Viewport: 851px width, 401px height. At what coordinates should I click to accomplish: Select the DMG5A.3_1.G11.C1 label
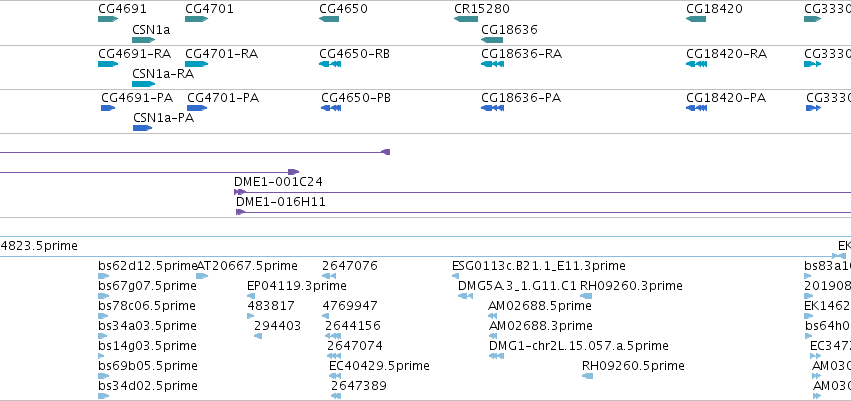point(517,286)
